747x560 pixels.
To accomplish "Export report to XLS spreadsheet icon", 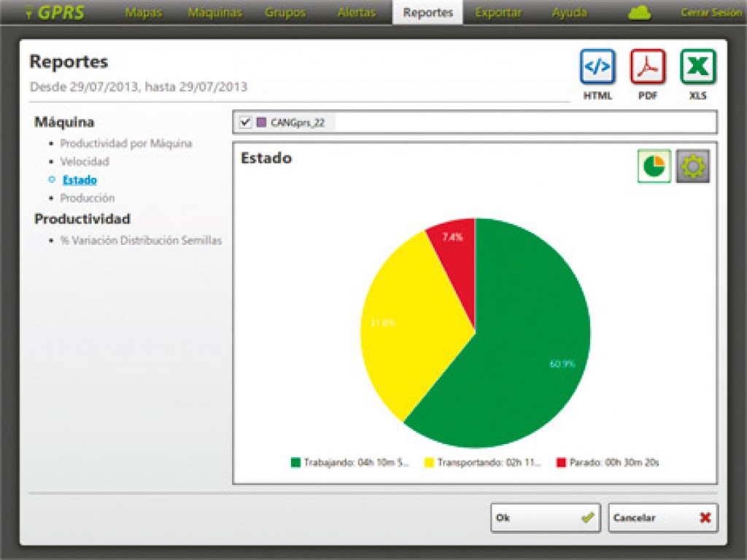I will pos(697,67).
